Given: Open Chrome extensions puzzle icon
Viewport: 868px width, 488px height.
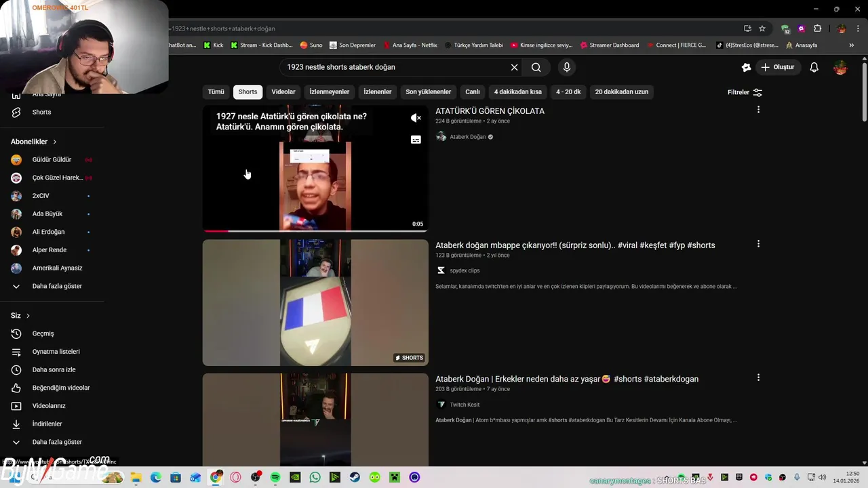Looking at the screenshot, I should coord(817,28).
